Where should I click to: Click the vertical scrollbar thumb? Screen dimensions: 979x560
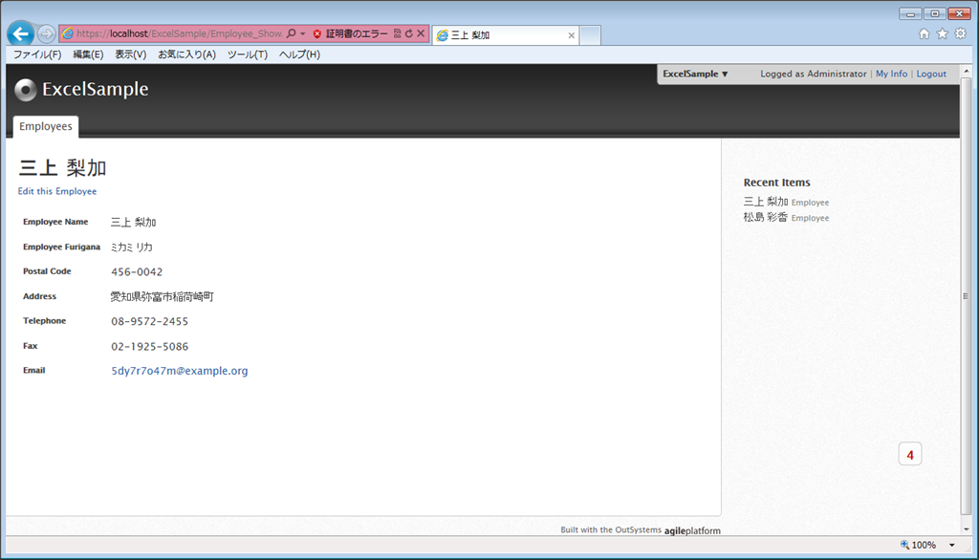(966, 296)
